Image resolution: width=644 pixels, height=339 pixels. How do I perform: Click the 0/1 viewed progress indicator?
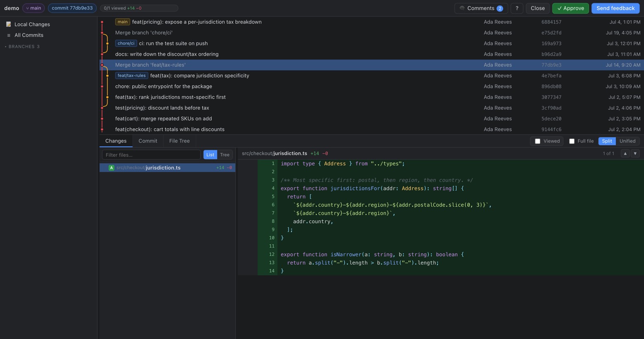point(139,8)
